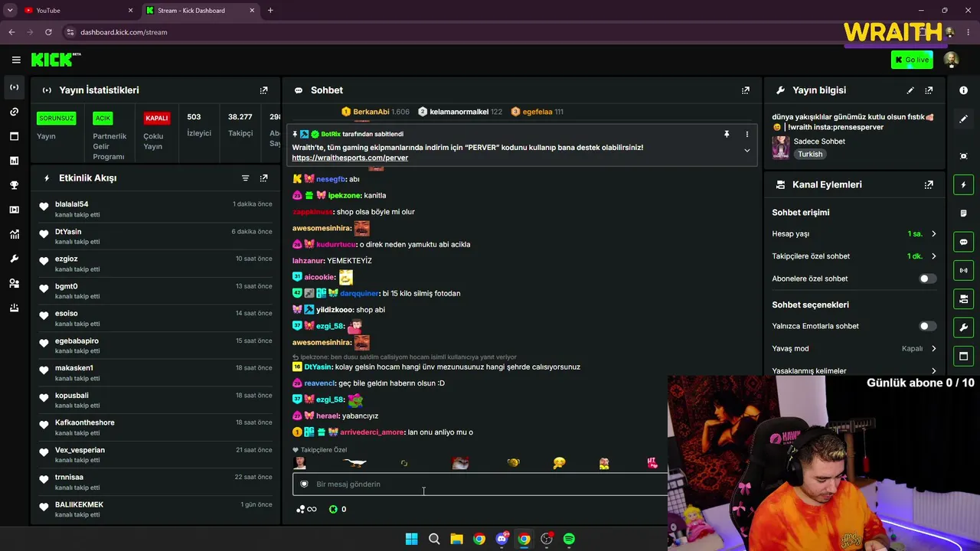Click the pencil icon in the right sidebar
This screenshot has height=551, width=980.
[x=963, y=119]
